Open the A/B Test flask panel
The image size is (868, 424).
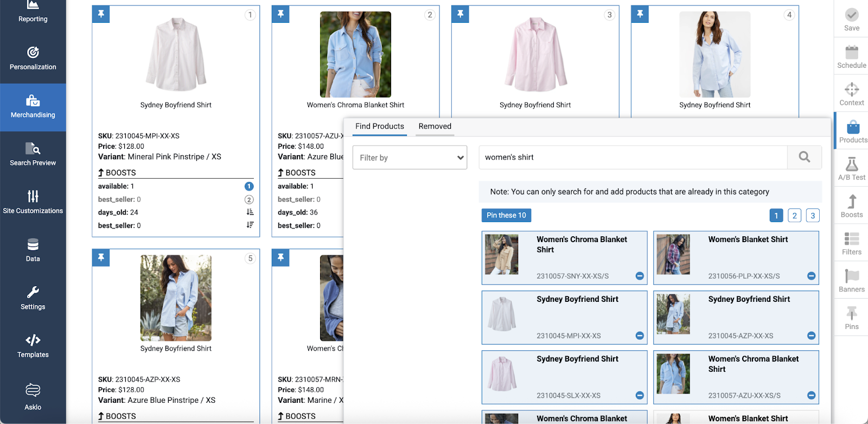851,164
